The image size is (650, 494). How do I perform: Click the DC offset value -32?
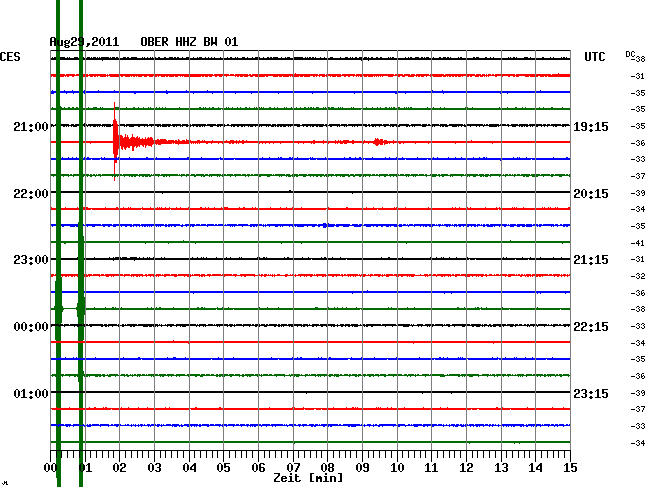[638, 276]
